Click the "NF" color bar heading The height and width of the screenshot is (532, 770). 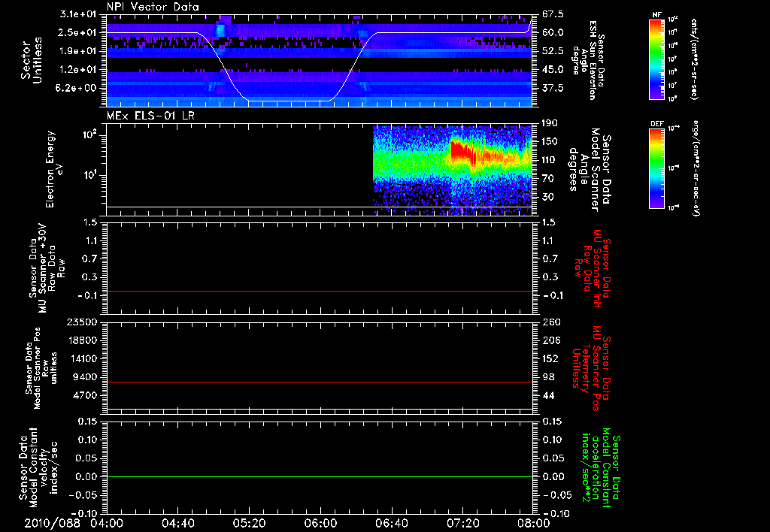pyautogui.click(x=656, y=15)
